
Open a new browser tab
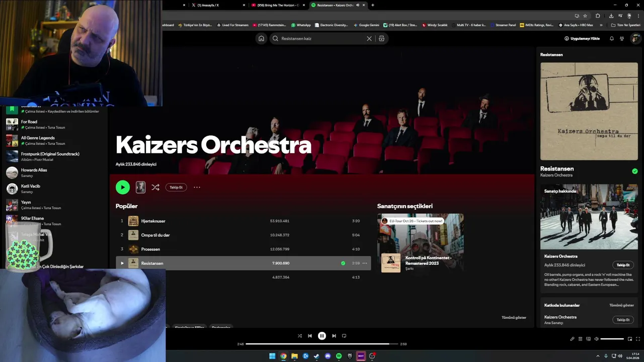[x=372, y=5]
